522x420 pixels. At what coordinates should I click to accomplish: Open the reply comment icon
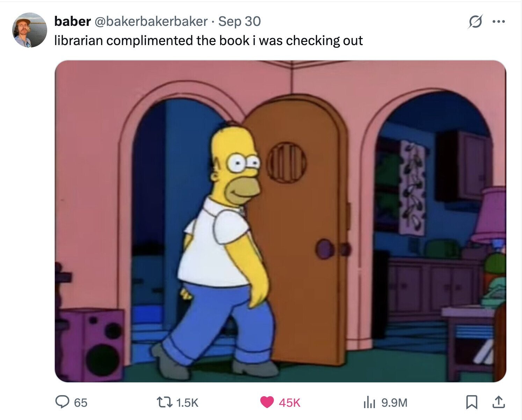tap(63, 402)
